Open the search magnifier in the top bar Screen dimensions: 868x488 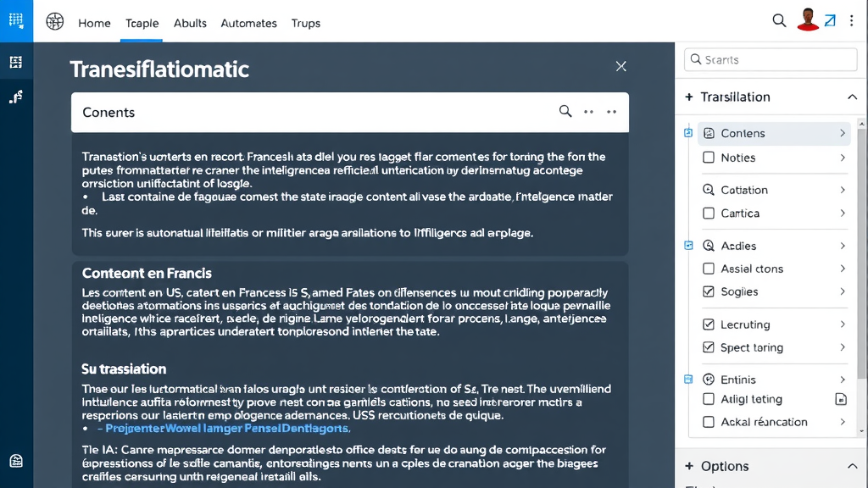[x=779, y=20]
